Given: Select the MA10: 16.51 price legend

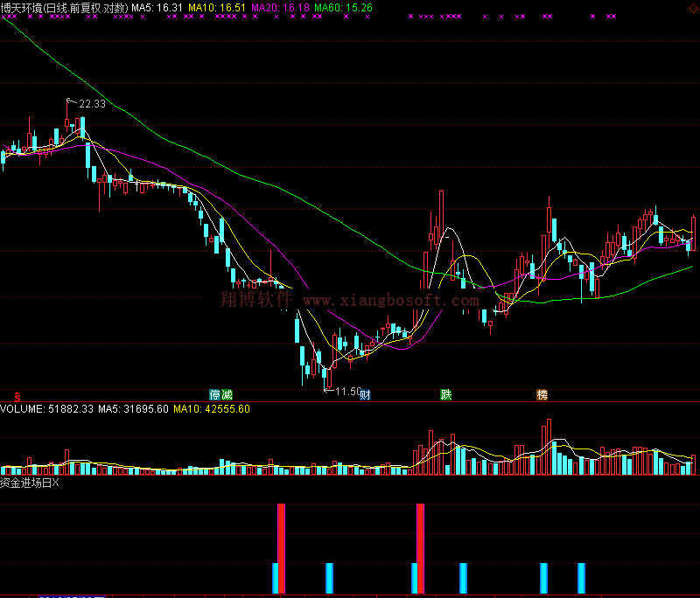Looking at the screenshot, I should [x=217, y=8].
